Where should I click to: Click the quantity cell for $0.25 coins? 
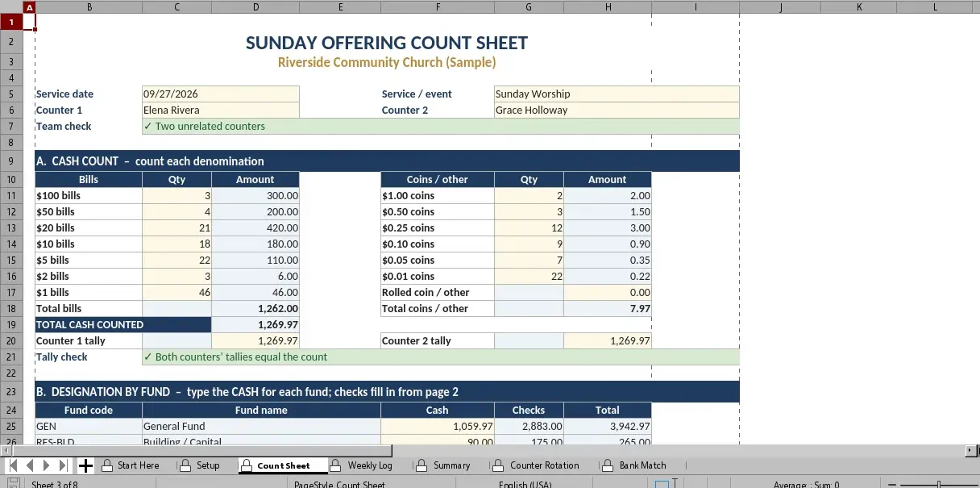tap(529, 228)
